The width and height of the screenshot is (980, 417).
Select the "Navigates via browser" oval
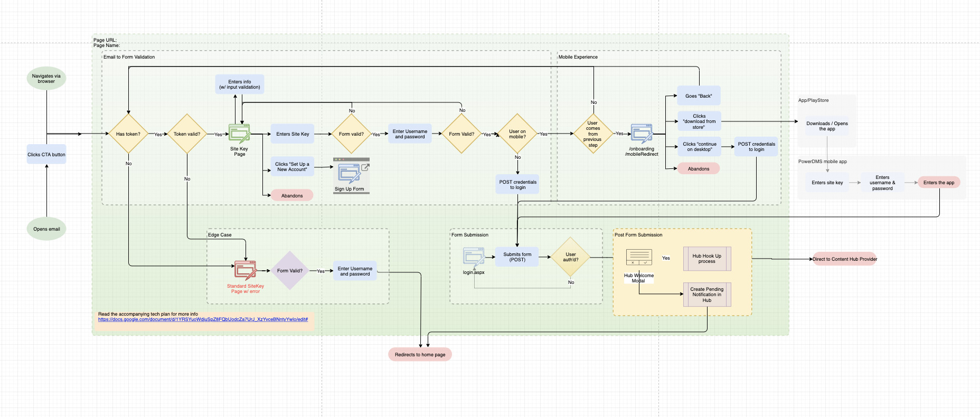(46, 78)
